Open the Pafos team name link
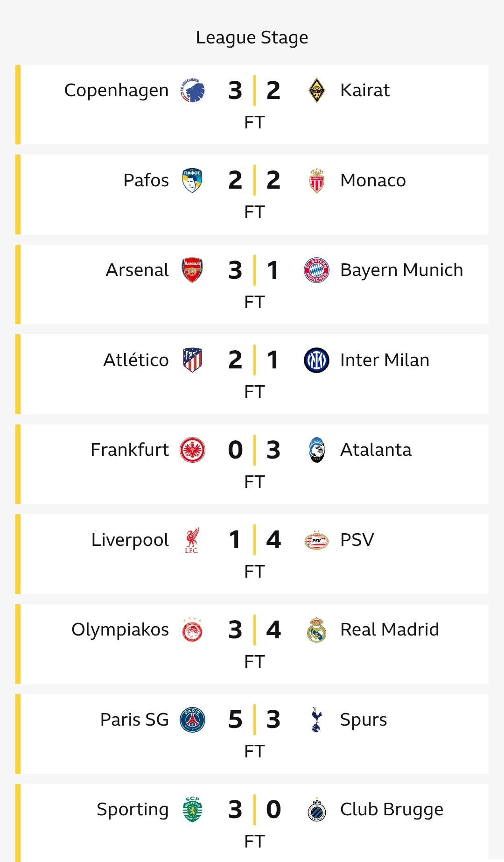 point(146,180)
